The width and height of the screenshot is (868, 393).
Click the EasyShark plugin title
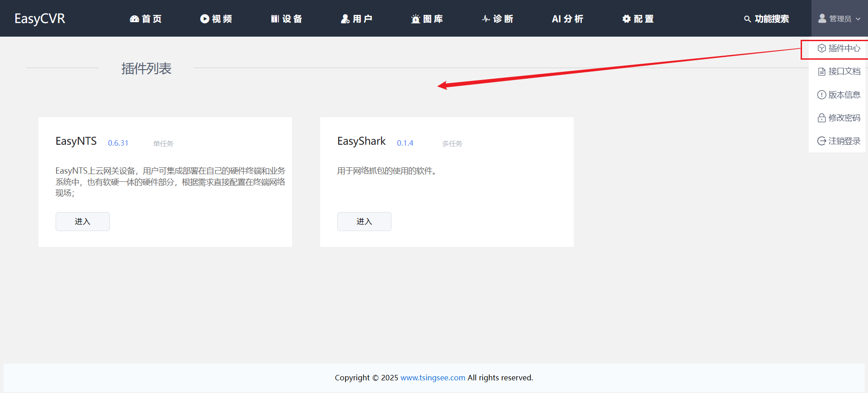[362, 141]
